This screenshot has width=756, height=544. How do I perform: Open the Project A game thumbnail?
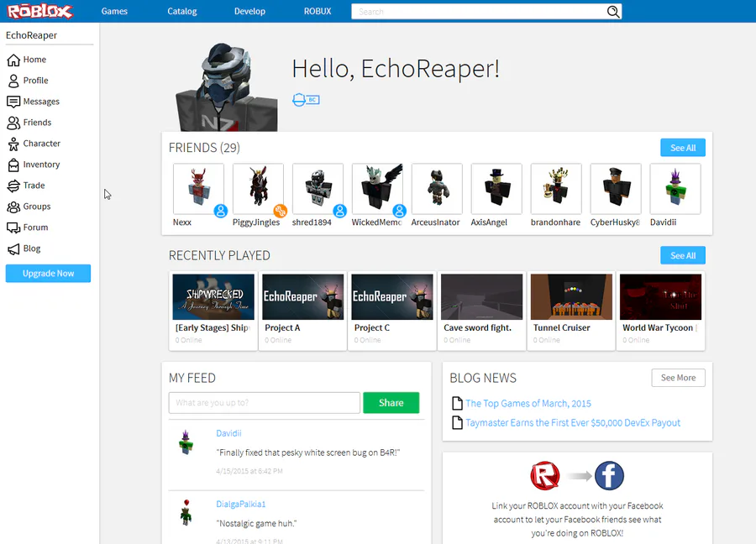[302, 297]
